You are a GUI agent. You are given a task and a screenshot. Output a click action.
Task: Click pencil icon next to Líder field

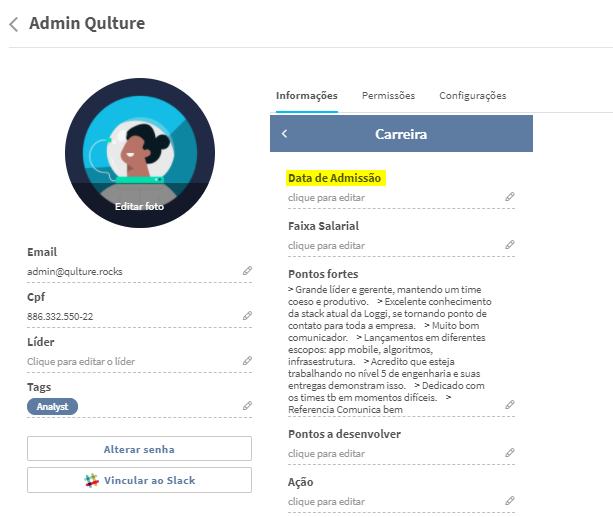(247, 361)
